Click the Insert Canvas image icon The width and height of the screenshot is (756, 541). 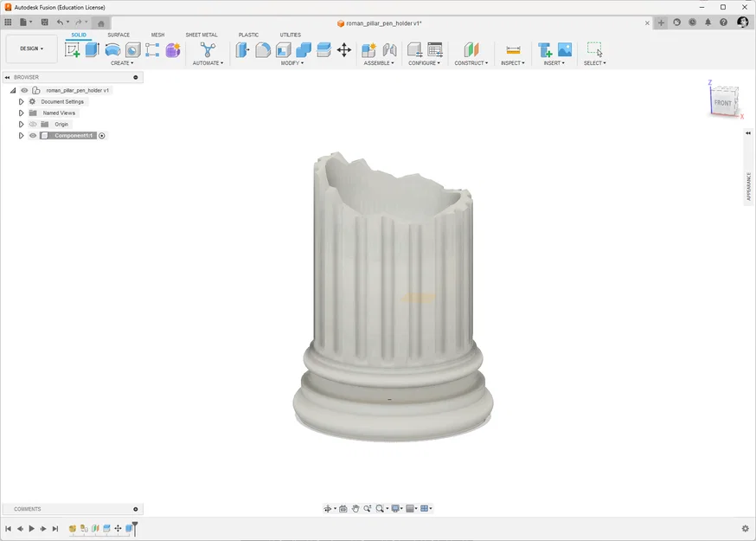pyautogui.click(x=565, y=49)
